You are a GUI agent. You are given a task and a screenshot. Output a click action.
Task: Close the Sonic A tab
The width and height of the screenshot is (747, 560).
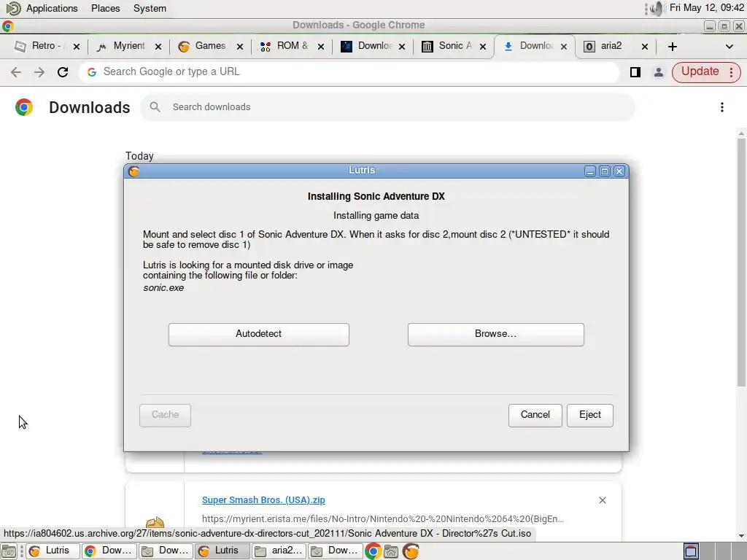tap(483, 47)
